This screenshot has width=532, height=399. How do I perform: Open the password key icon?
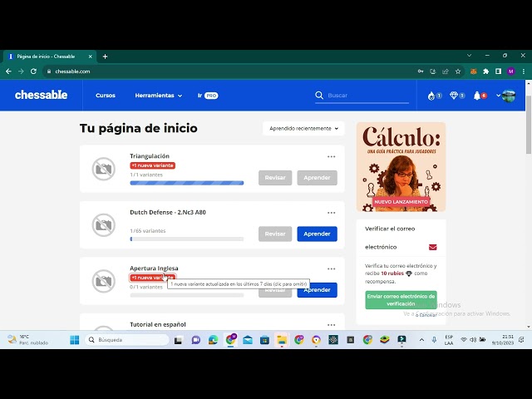pos(421,71)
